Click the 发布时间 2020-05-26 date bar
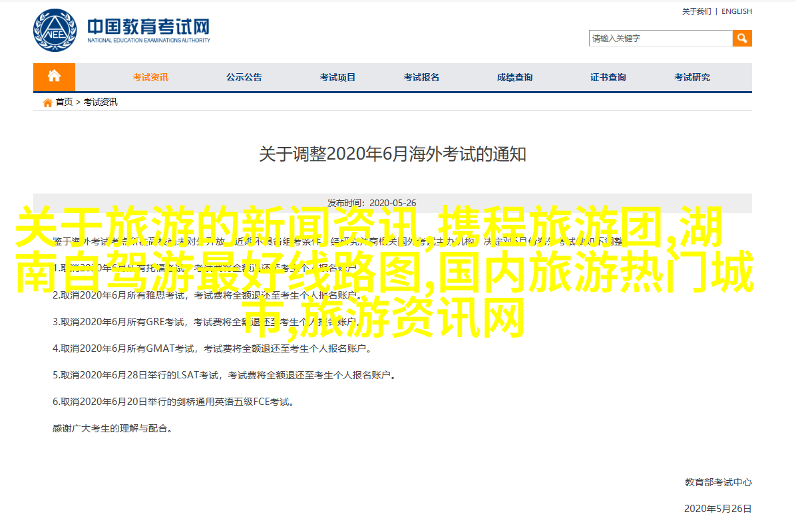This screenshot has width=796, height=532. pos(393,203)
